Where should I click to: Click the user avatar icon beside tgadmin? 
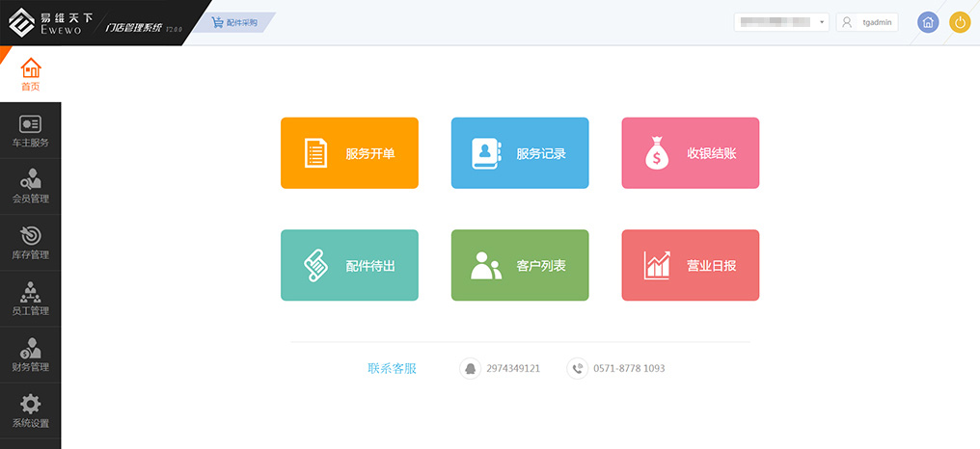coord(847,22)
